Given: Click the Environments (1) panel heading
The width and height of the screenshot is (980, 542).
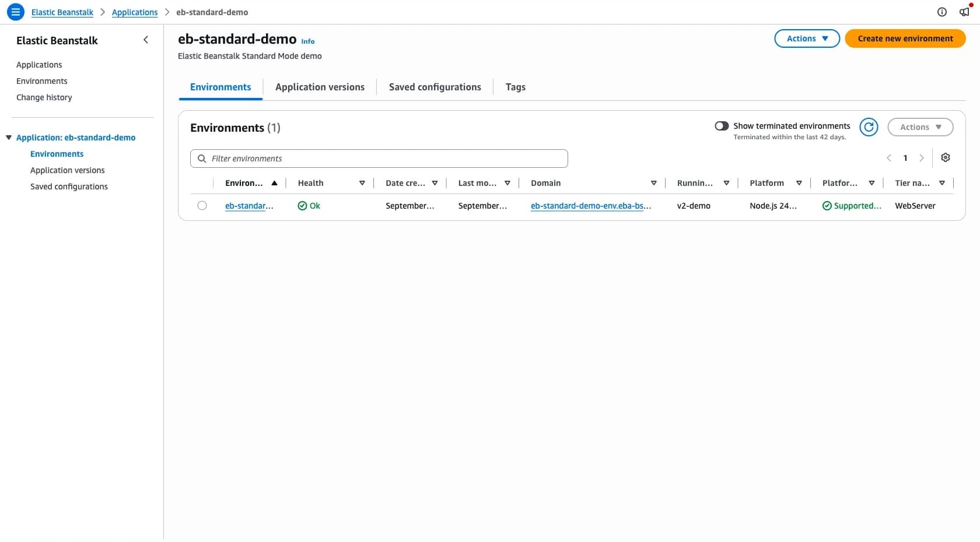Looking at the screenshot, I should [x=235, y=128].
